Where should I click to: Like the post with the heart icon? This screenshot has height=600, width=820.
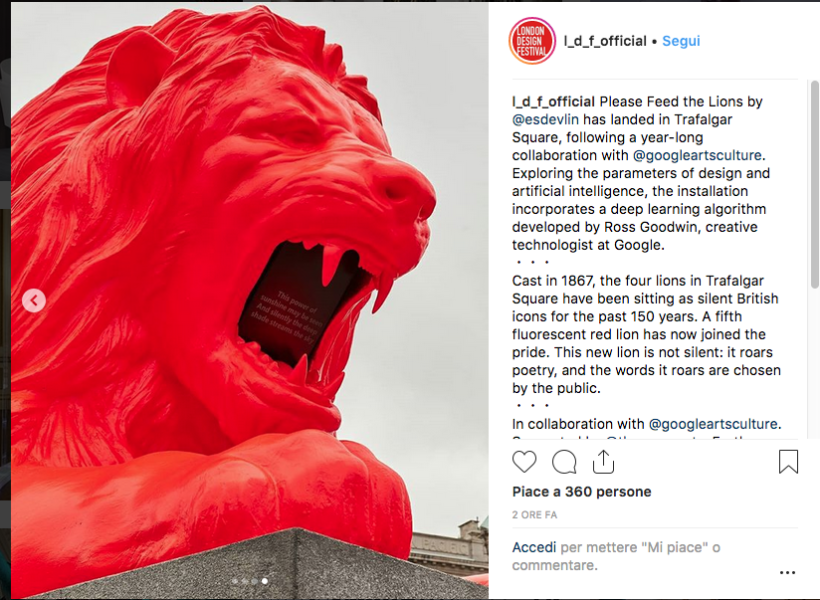[x=524, y=461]
